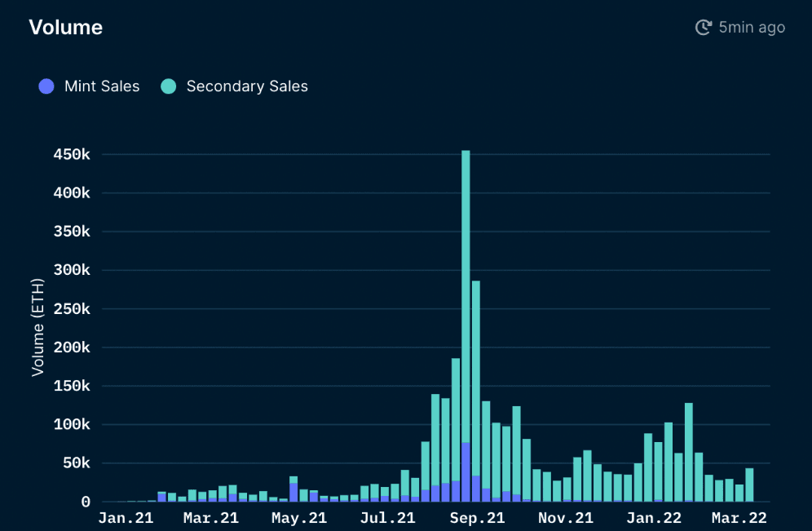The height and width of the screenshot is (531, 812).
Task: Click the May.21 x-axis label
Action: [299, 518]
